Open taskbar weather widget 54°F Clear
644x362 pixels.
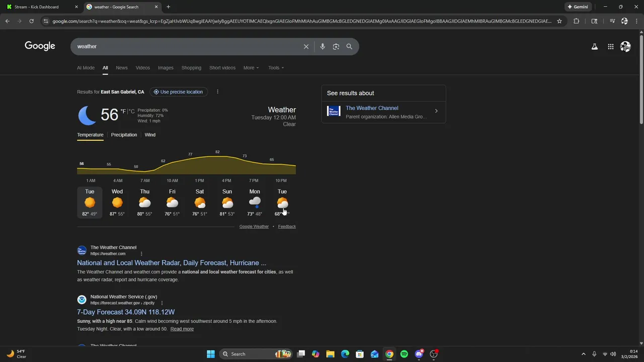(x=16, y=354)
